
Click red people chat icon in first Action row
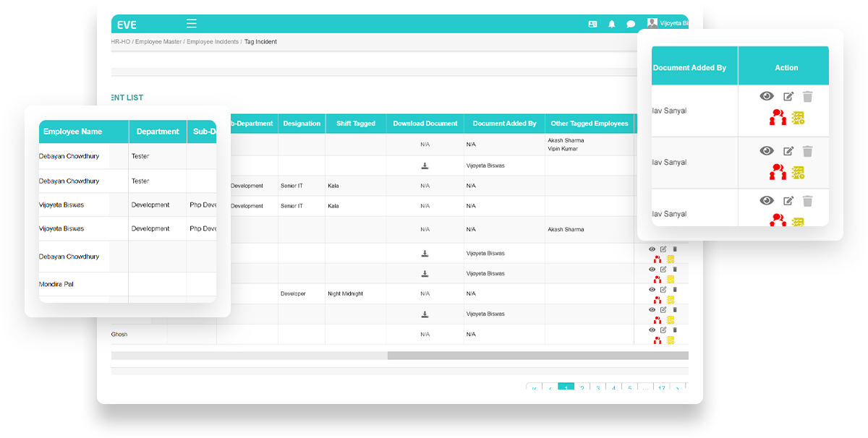[x=778, y=117]
